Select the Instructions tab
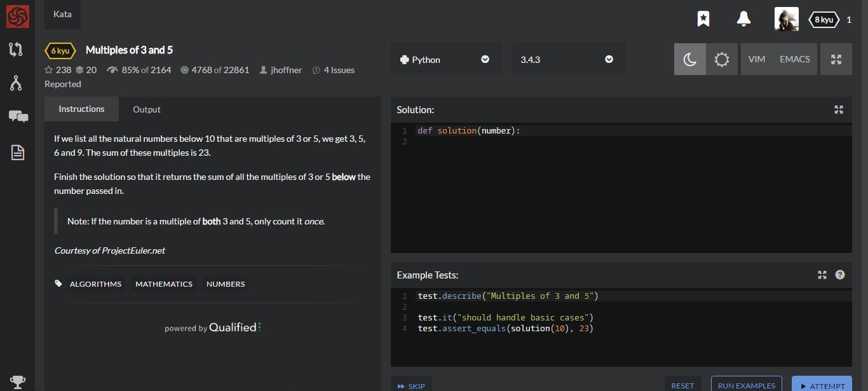This screenshot has width=868, height=391. (x=81, y=109)
